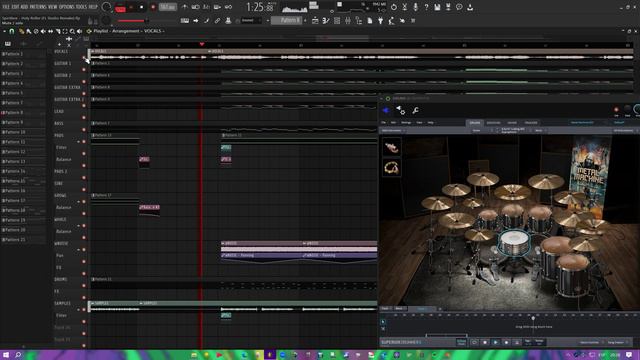The image size is (640, 360).
Task: Select Pattern 1 in the pattern list
Action: [23, 53]
